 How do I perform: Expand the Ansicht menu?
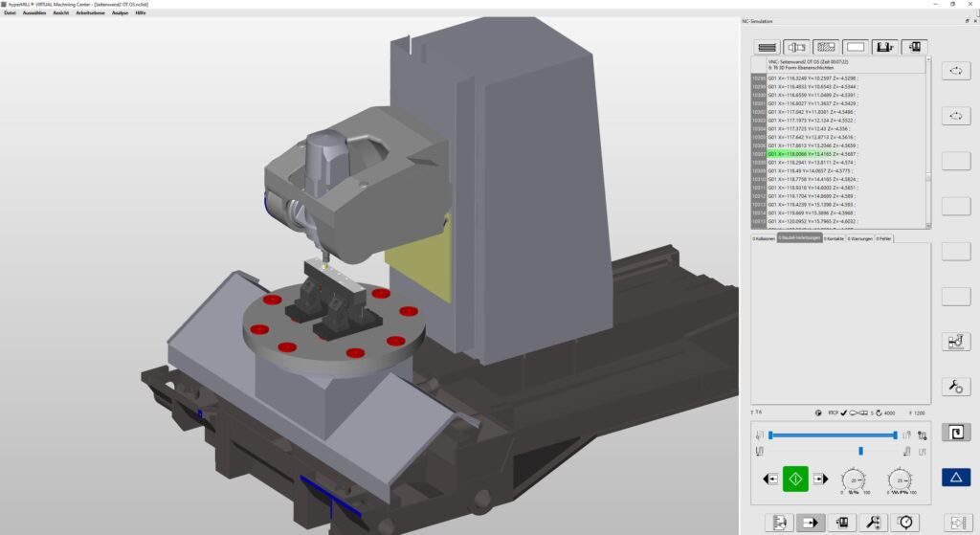pos(60,13)
